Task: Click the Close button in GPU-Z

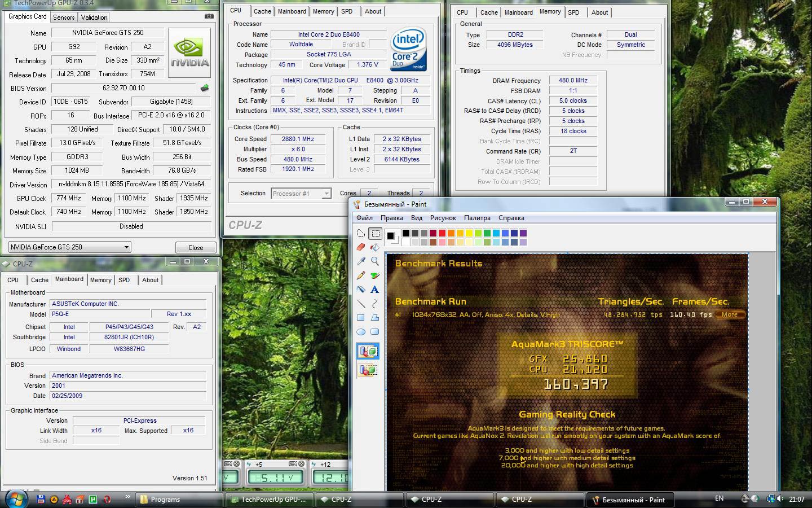Action: (x=196, y=247)
